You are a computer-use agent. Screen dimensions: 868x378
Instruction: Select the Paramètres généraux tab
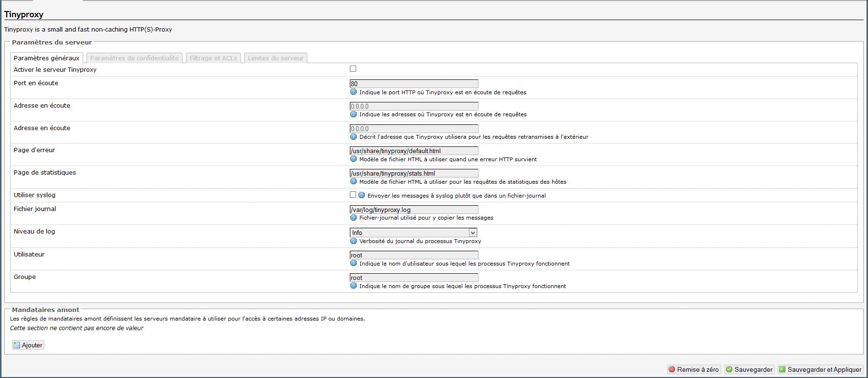46,58
